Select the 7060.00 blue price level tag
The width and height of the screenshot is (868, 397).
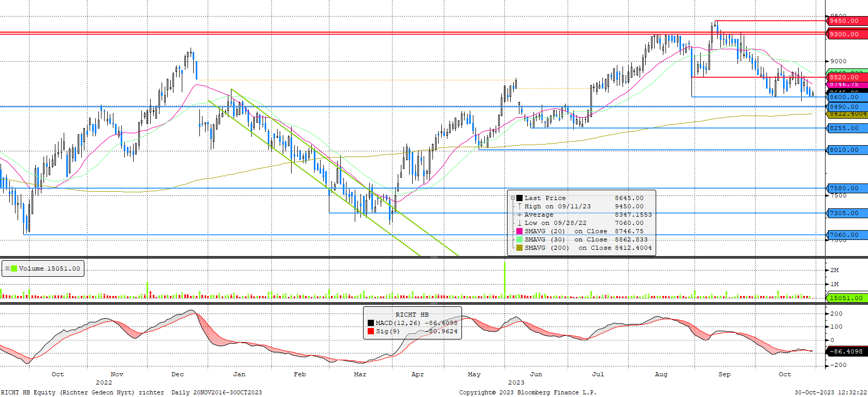pos(846,235)
